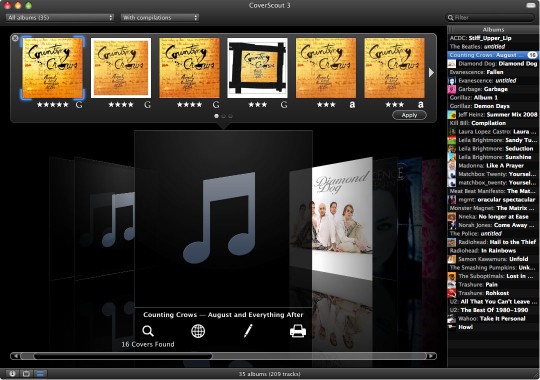Screen dimensions: 540x380
Task: Select the third Counting Crows cover thumbnail
Action: 189,68
